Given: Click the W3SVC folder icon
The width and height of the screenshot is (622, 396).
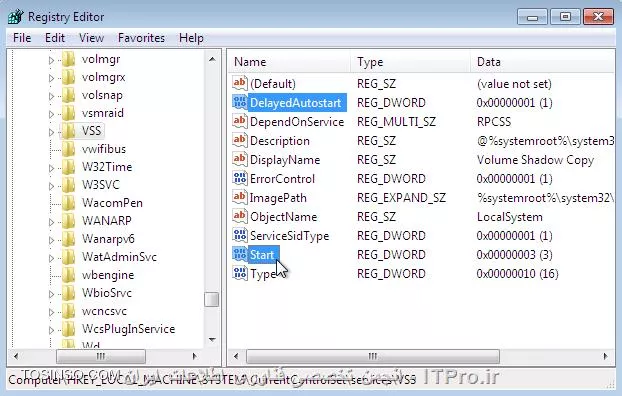Looking at the screenshot, I should pos(69,185).
